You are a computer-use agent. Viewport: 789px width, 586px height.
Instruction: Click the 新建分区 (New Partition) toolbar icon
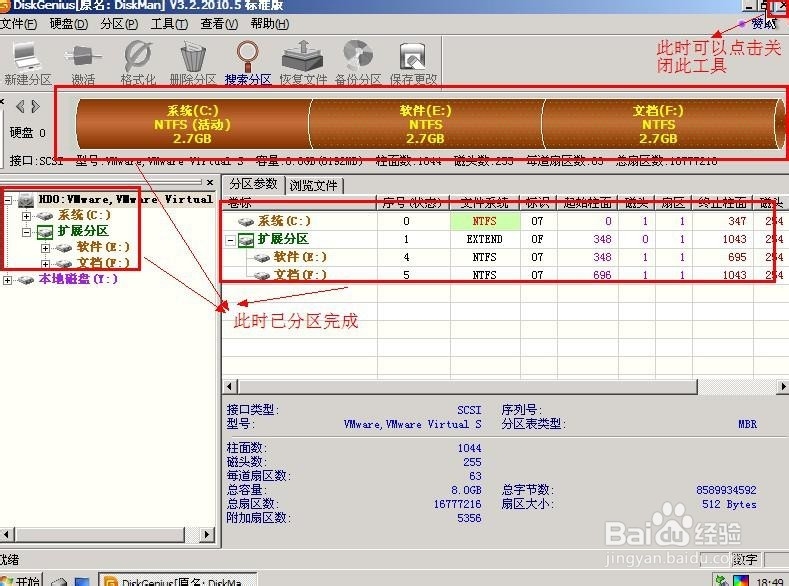pyautogui.click(x=28, y=63)
